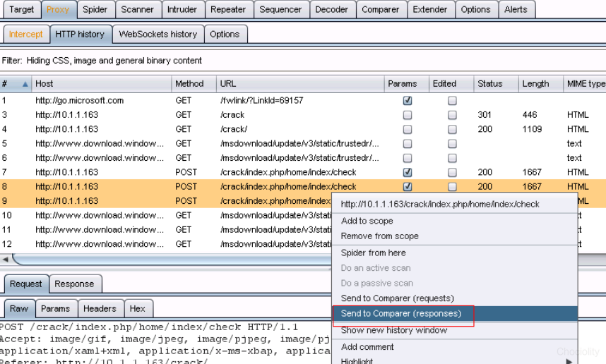Viewport: 606px width, 364px height.
Task: Open the Params view tab
Action: [x=56, y=309]
